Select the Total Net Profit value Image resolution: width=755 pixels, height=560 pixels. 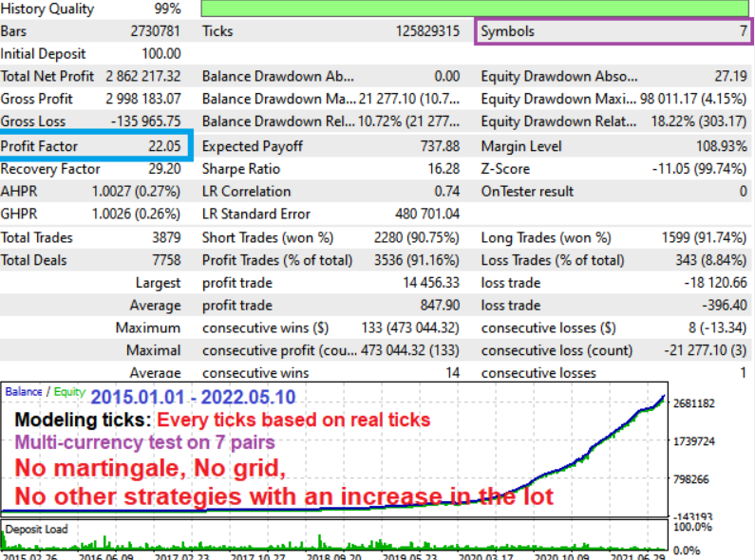coord(143,77)
